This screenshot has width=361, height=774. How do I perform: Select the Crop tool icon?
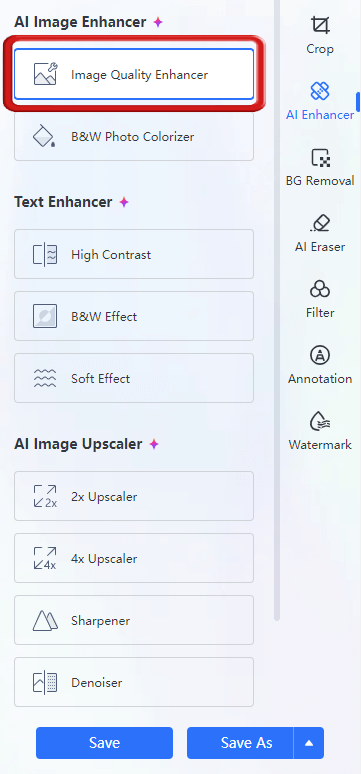[x=320, y=25]
